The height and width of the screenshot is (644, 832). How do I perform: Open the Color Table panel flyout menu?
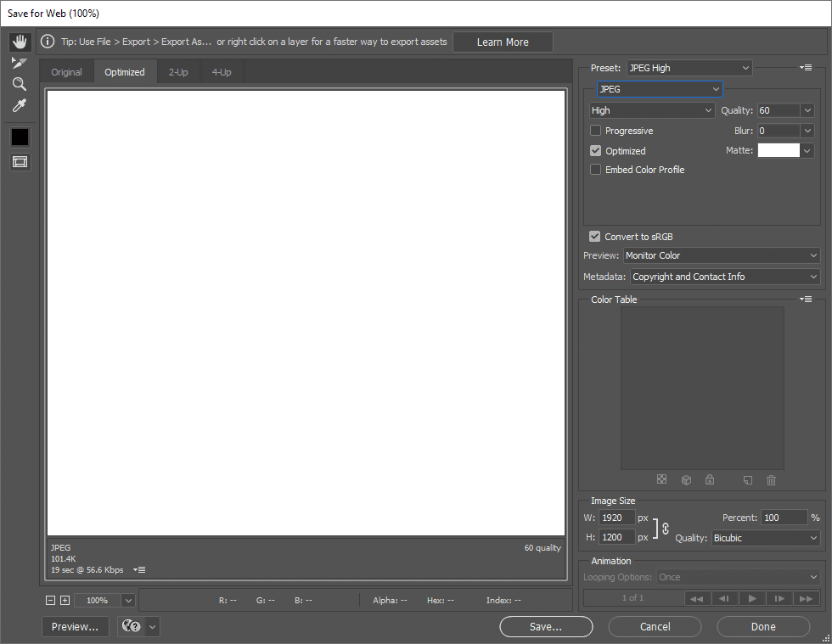pyautogui.click(x=805, y=299)
